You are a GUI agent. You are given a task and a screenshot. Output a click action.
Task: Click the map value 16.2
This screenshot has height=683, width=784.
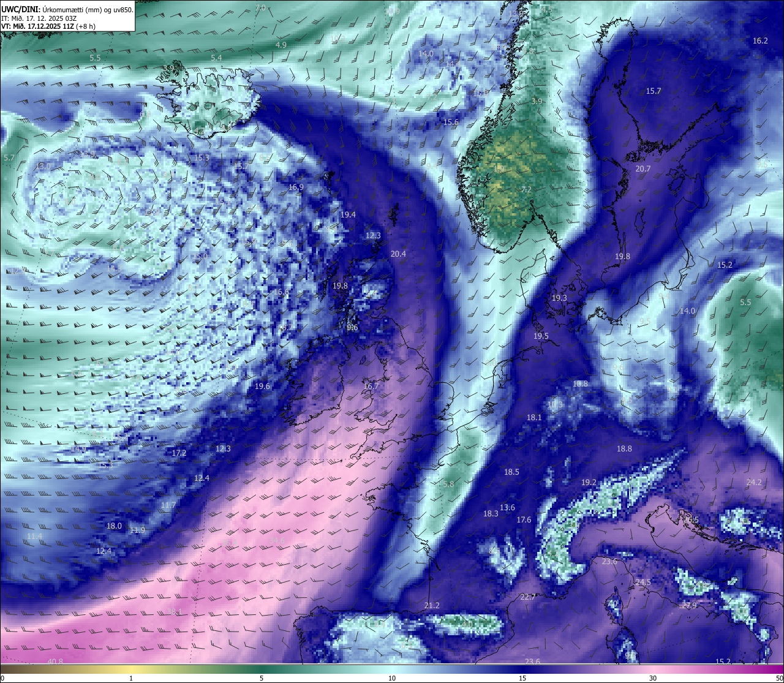[x=760, y=40]
